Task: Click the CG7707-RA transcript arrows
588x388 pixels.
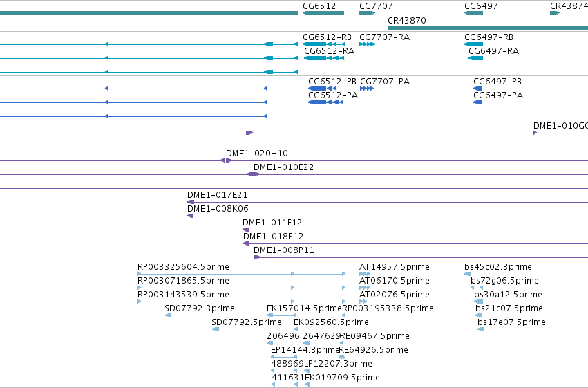Action: coord(367,44)
